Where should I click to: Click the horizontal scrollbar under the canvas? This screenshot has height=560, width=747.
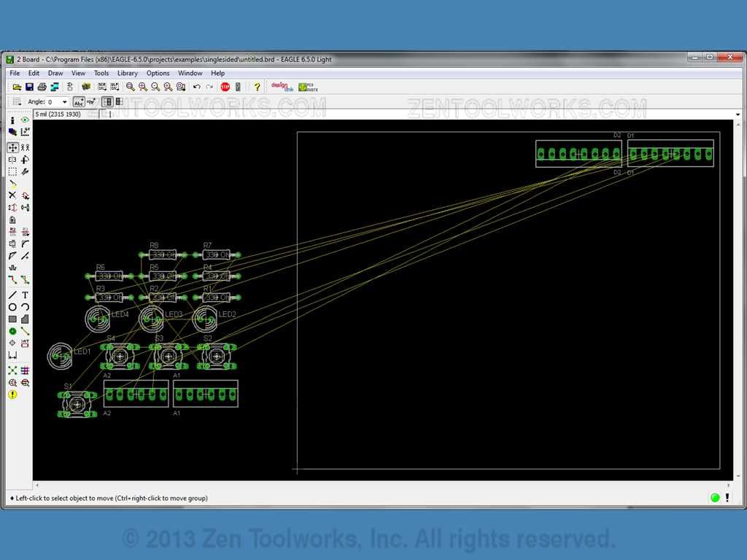[382, 485]
